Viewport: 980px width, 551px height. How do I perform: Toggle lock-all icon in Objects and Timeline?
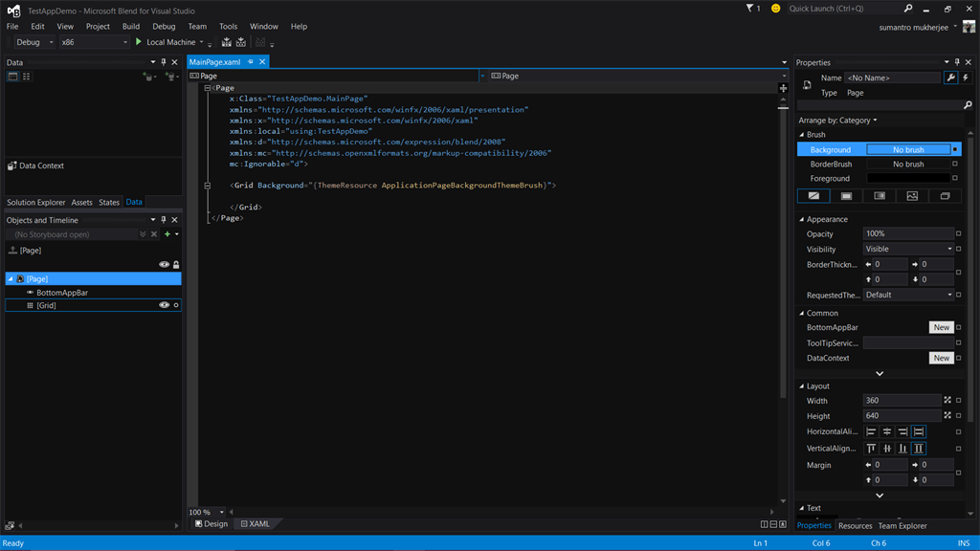pyautogui.click(x=176, y=265)
